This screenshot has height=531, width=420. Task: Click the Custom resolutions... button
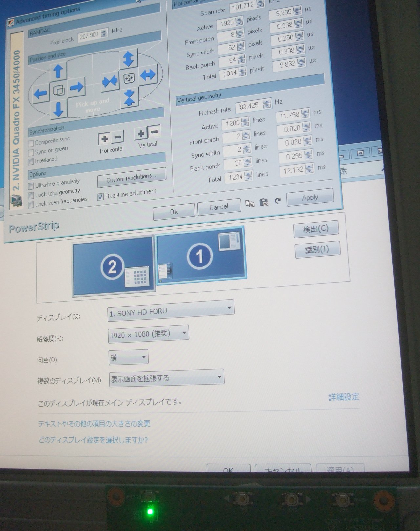[x=132, y=178]
